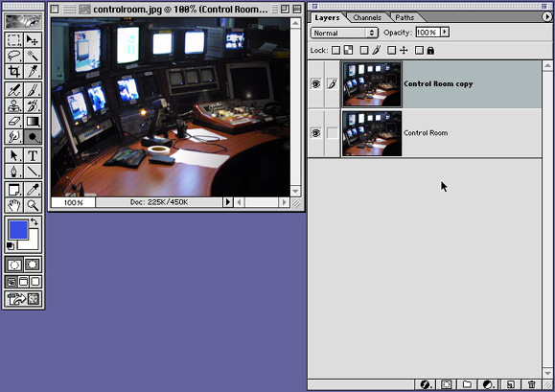Create a new layer via bottom icon
This screenshot has width=555, height=392.
(510, 384)
